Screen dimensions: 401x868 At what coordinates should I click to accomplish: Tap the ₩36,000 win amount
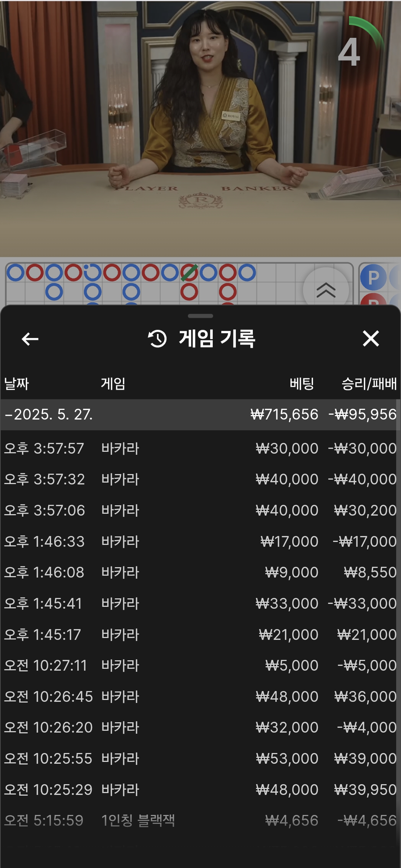tap(365, 697)
